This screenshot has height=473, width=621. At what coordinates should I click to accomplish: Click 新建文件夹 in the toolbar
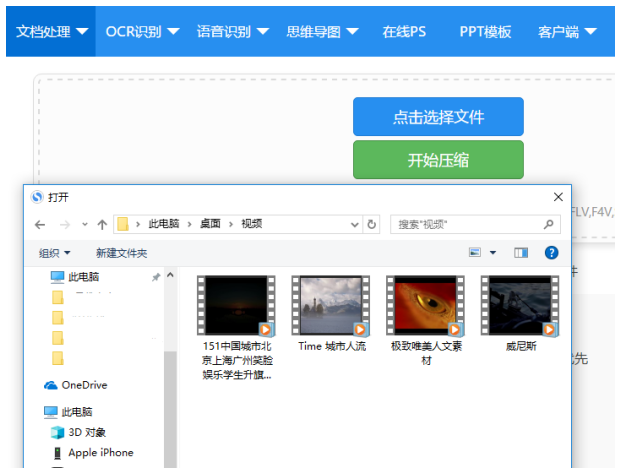point(121,254)
